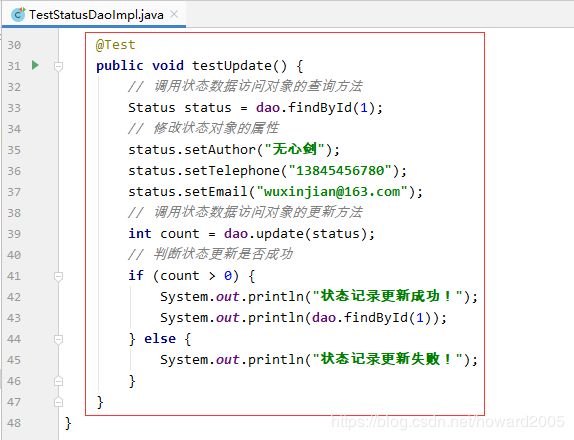Click the Java class icon on the tab
Viewport: 574px width, 440px height.
pyautogui.click(x=18, y=15)
